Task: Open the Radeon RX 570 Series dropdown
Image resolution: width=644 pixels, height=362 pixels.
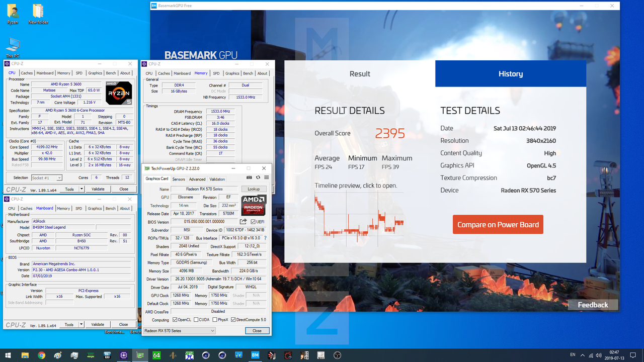Action: 179,331
